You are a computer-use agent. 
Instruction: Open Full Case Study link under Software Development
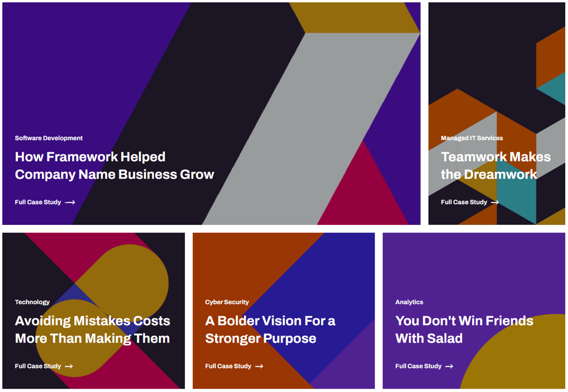click(38, 202)
